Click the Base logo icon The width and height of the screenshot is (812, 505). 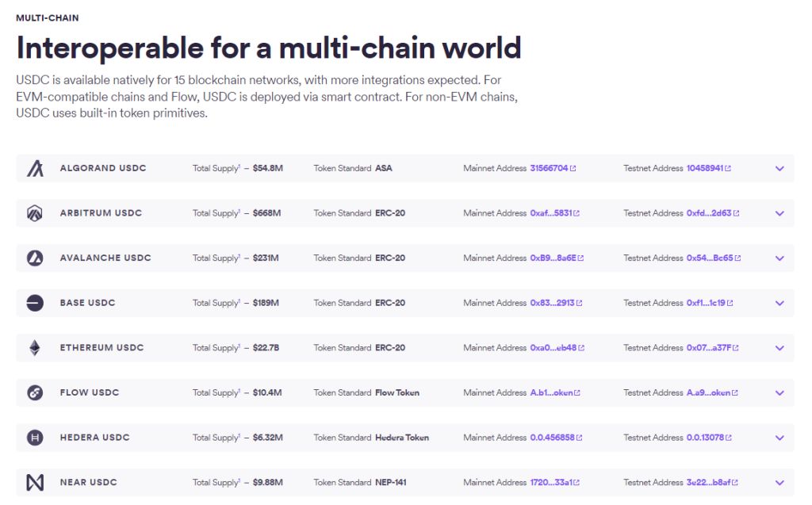click(x=35, y=303)
